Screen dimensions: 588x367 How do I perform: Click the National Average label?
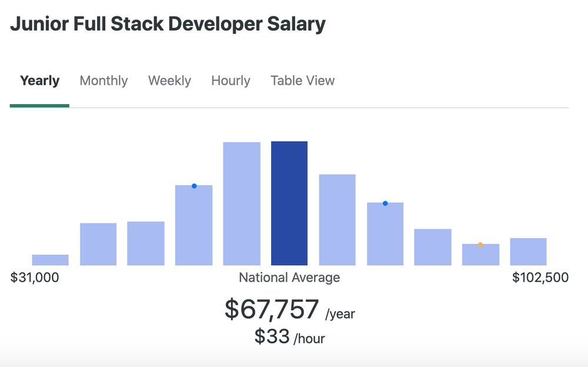[289, 278]
